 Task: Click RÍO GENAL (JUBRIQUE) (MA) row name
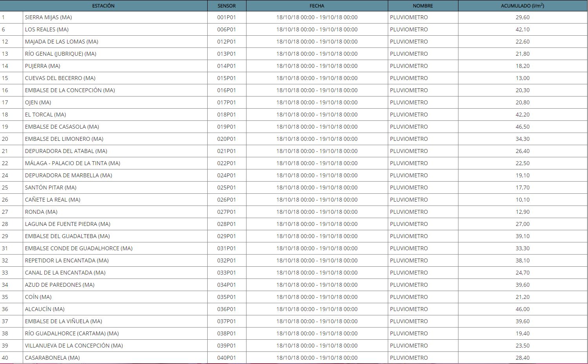coord(60,54)
